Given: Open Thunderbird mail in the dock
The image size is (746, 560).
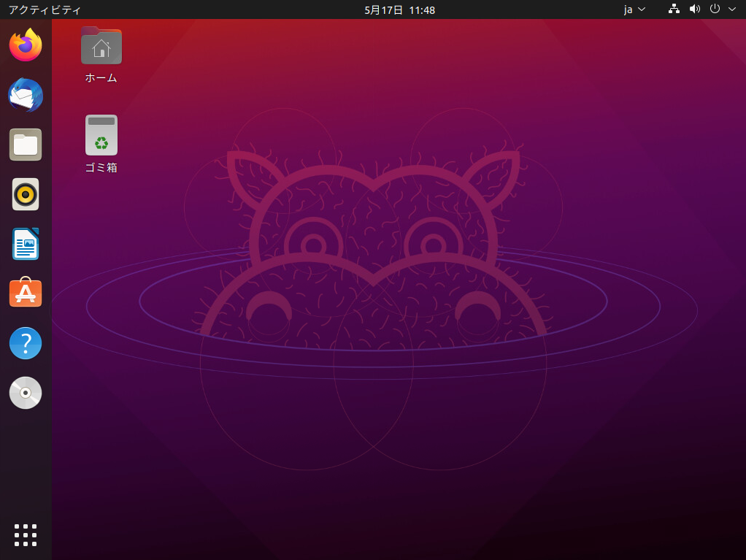Looking at the screenshot, I should (26, 95).
